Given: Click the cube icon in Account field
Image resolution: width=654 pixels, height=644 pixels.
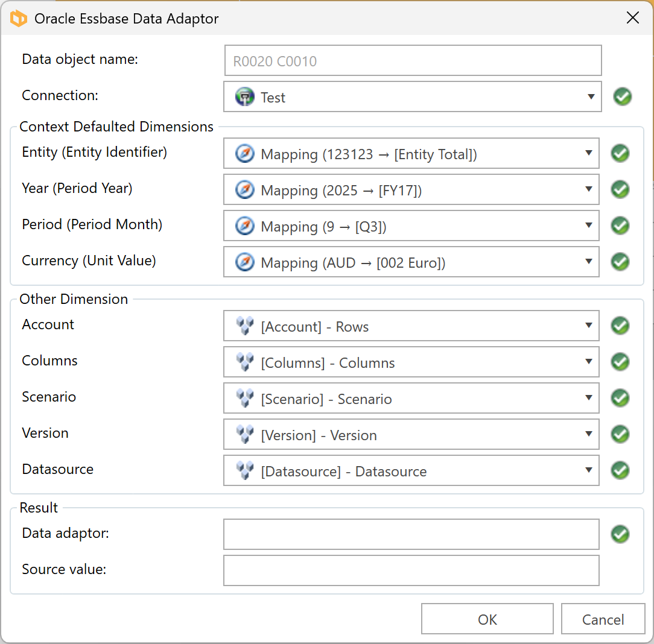Looking at the screenshot, I should coord(245,326).
